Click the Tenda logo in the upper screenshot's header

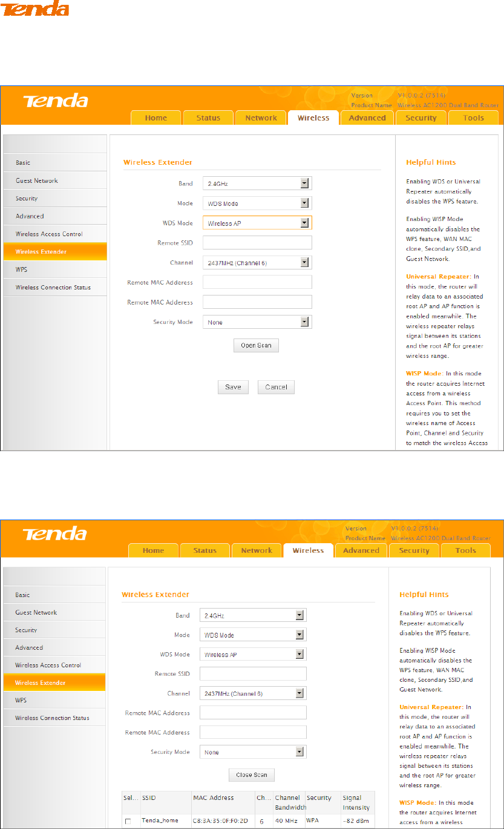[x=56, y=101]
